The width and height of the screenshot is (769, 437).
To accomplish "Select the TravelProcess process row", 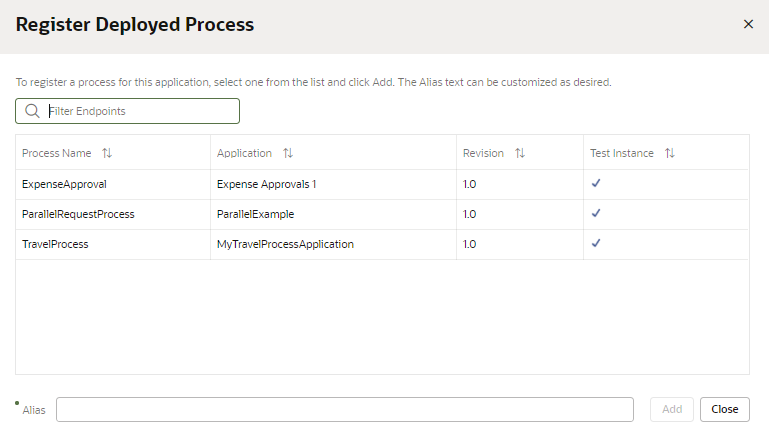I will point(382,244).
